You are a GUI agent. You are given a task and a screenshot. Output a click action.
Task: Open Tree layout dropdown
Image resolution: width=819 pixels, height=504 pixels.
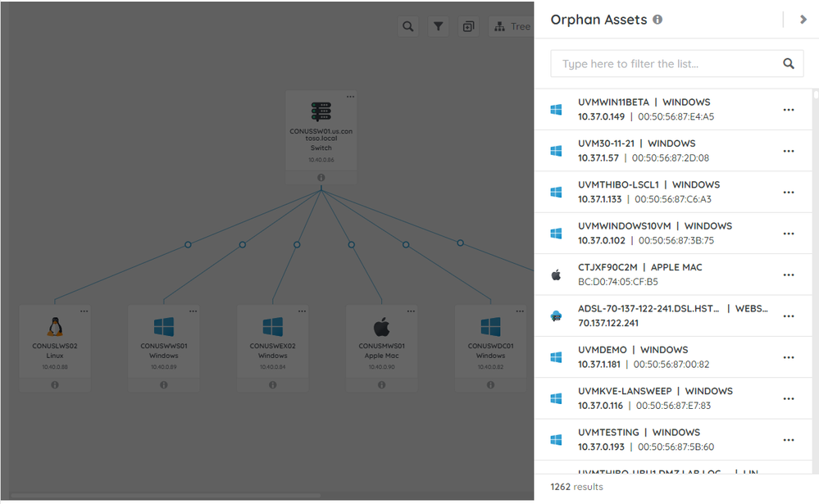pos(512,27)
